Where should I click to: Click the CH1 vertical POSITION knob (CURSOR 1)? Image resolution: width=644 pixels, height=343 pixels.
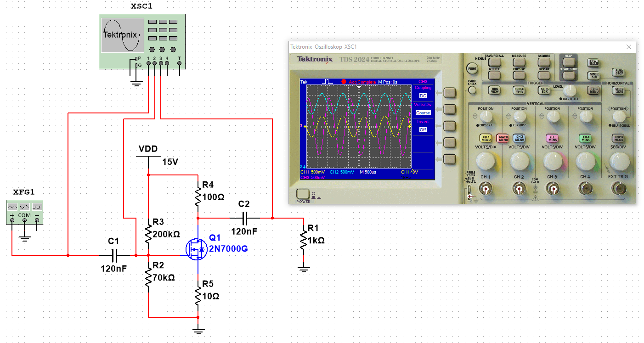point(486,116)
